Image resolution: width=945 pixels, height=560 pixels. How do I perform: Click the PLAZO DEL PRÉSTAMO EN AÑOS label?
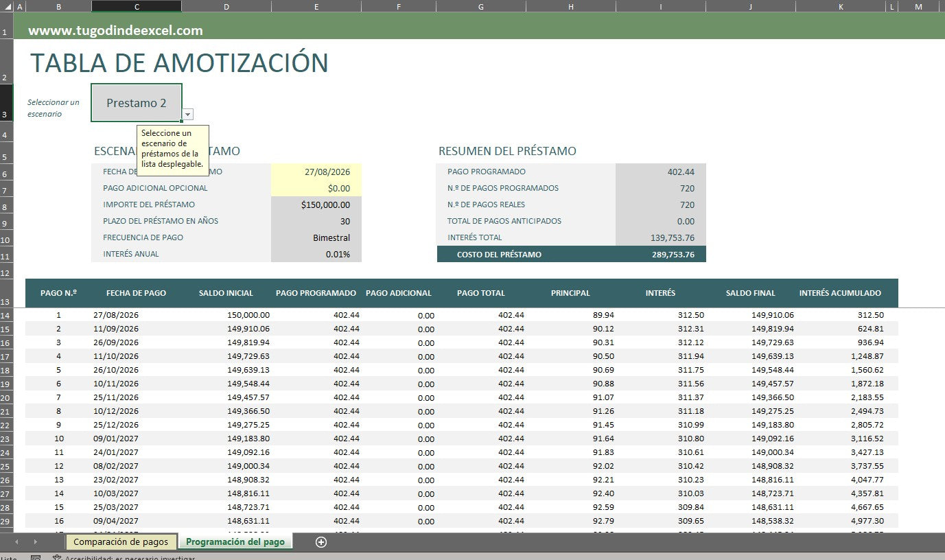(x=161, y=221)
